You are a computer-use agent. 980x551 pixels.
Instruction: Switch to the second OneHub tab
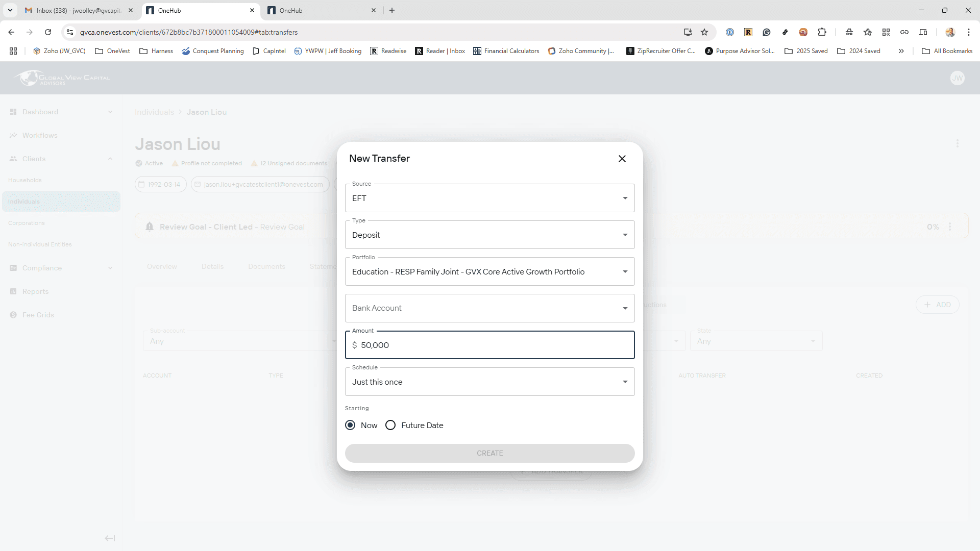pyautogui.click(x=322, y=10)
